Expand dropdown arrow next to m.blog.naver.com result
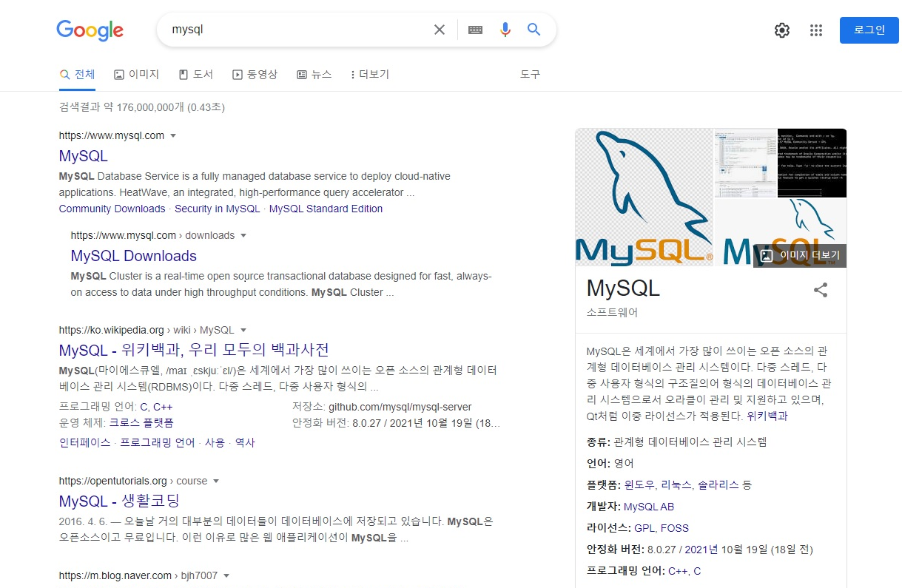The width and height of the screenshot is (902, 588). point(226,575)
